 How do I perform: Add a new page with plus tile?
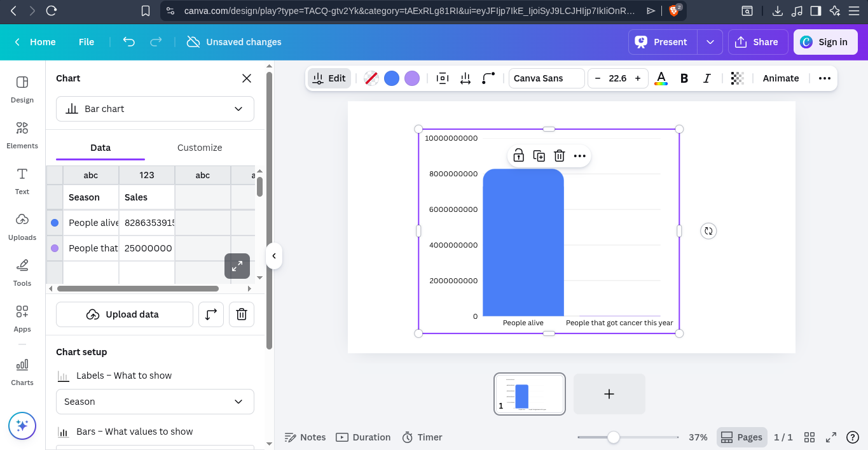pos(609,394)
